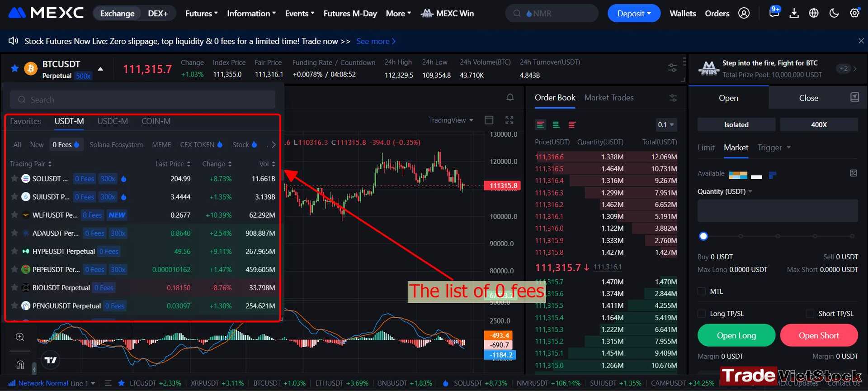Image resolution: width=868 pixels, height=391 pixels.
Task: Click the announcement speaker icon
Action: coord(14,41)
